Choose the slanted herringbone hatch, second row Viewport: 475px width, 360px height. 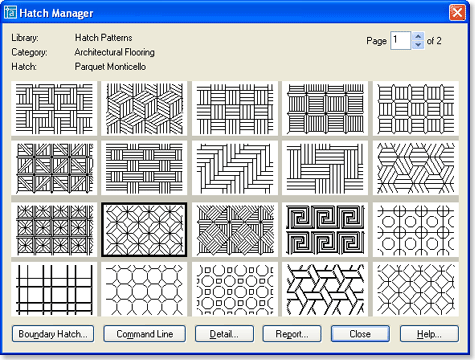point(235,168)
